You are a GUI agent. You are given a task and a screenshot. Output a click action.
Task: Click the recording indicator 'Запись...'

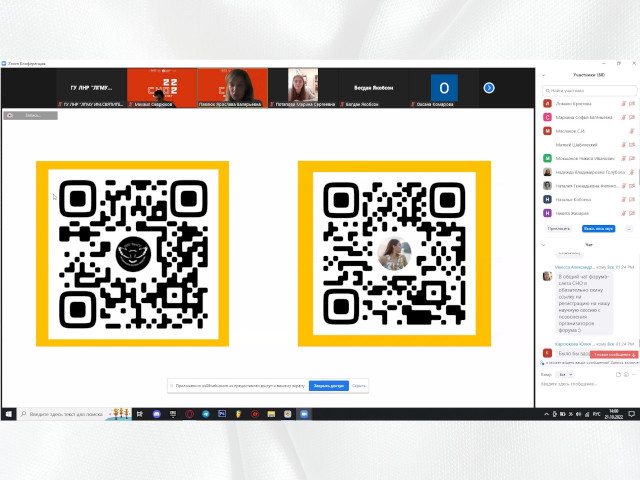tap(31, 116)
